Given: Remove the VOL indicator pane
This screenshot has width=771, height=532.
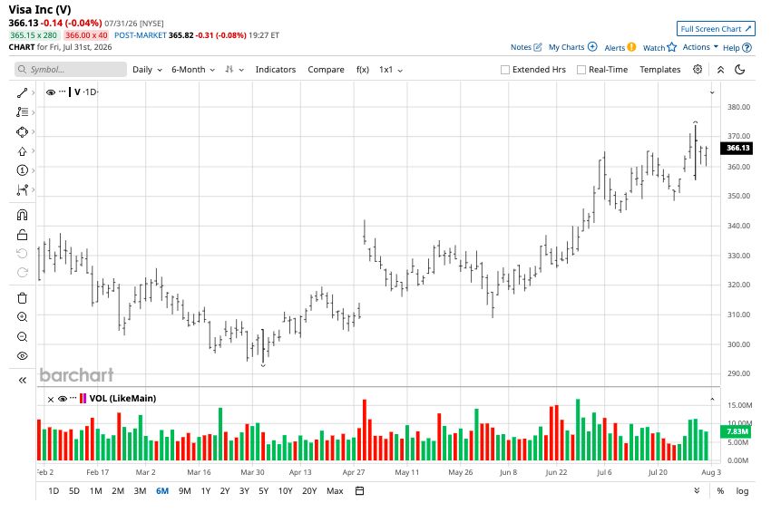Looking at the screenshot, I should point(51,399).
